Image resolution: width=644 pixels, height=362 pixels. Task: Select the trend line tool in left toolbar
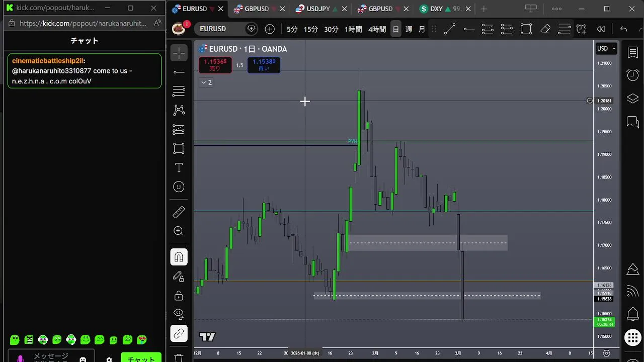pyautogui.click(x=179, y=72)
